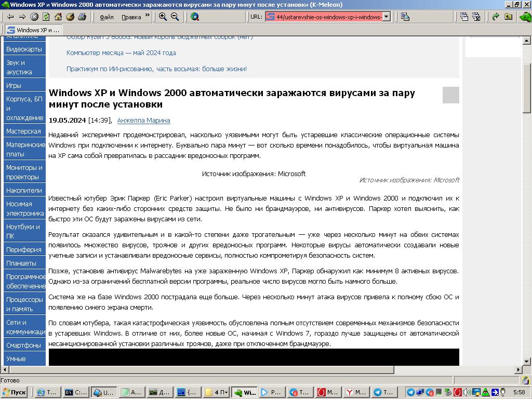Open the Накопители sidebar category
This screenshot has width=532, height=399.
point(24,190)
